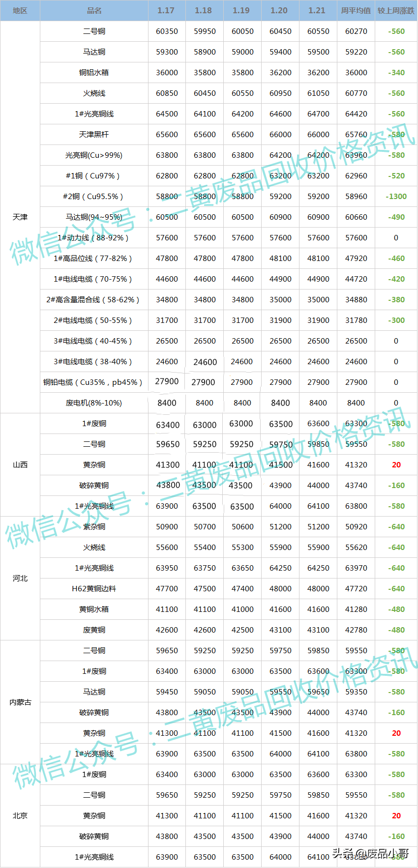The height and width of the screenshot is (868, 418).
Task: Select the 60660 weekly average cell
Action: point(356,217)
